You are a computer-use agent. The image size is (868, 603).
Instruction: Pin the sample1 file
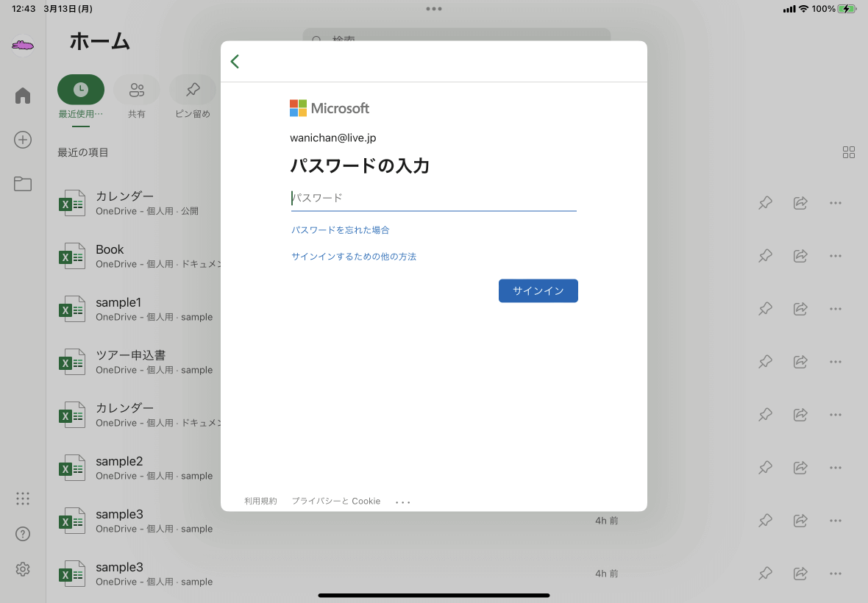coord(765,309)
